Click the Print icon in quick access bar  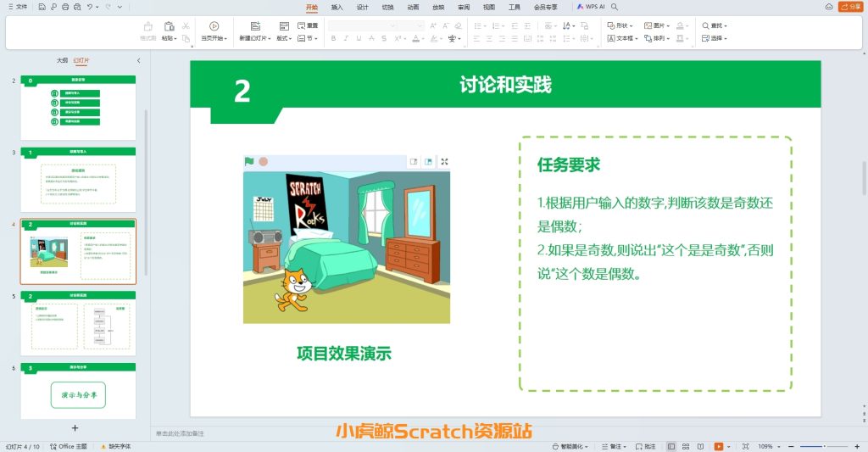[65, 7]
